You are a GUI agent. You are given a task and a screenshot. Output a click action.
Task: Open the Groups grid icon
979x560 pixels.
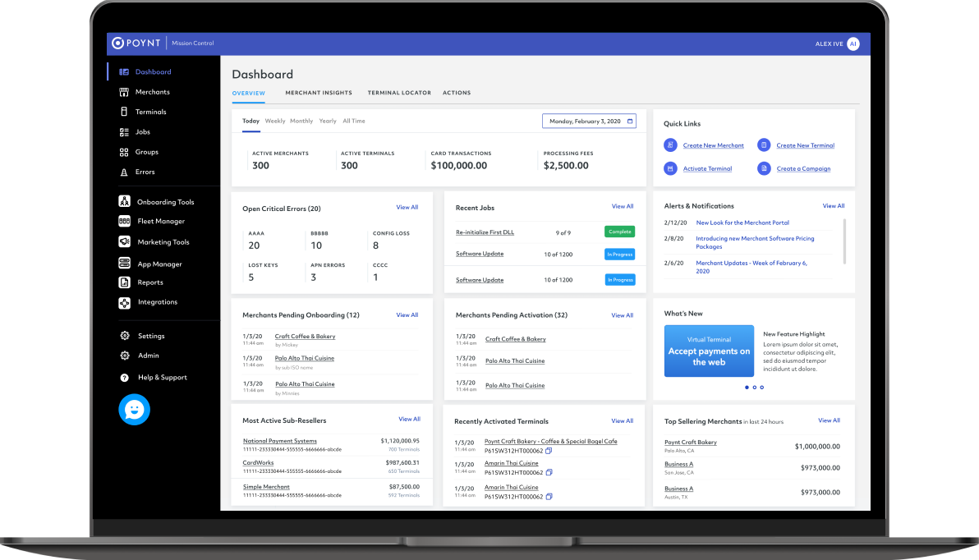tap(124, 152)
